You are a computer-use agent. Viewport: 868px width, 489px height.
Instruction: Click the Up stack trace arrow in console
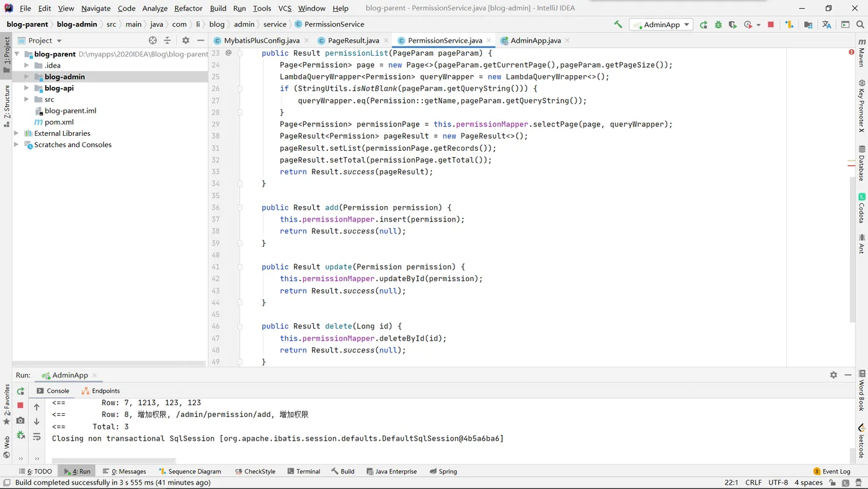(37, 407)
